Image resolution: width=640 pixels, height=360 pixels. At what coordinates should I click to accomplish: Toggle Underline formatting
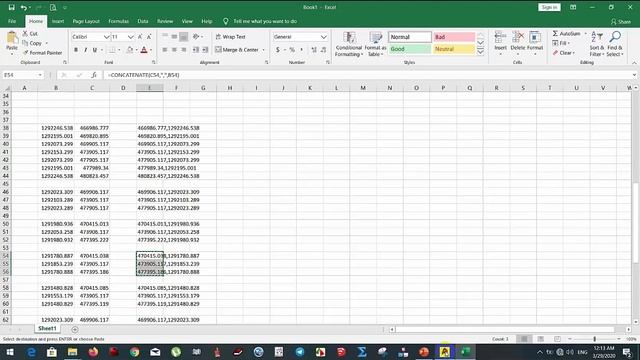(95, 50)
